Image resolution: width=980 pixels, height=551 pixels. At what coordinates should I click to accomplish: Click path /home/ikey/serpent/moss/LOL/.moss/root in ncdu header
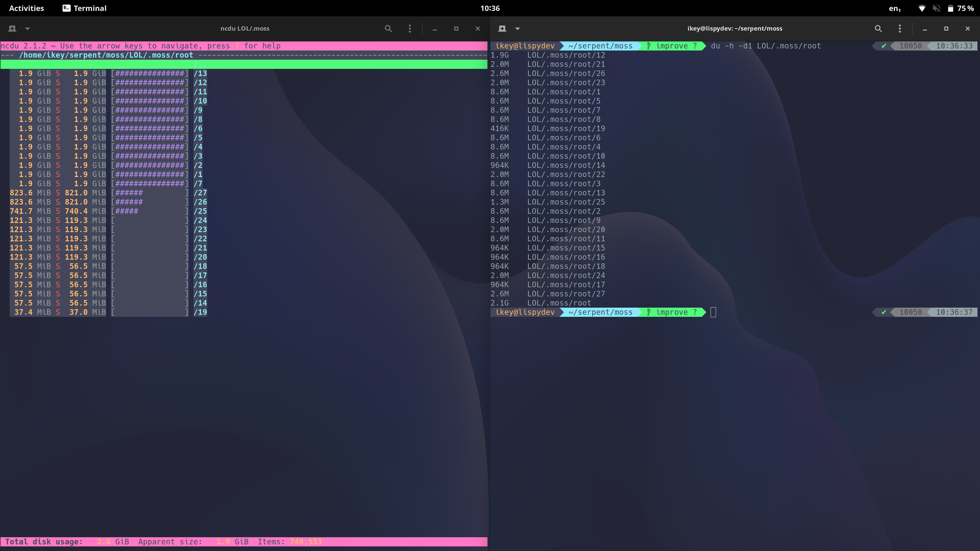click(x=106, y=55)
